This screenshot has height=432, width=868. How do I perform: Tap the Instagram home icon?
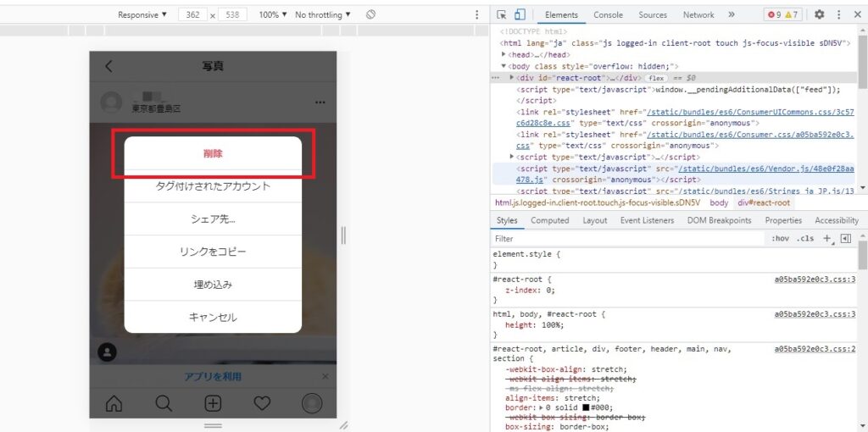(114, 403)
